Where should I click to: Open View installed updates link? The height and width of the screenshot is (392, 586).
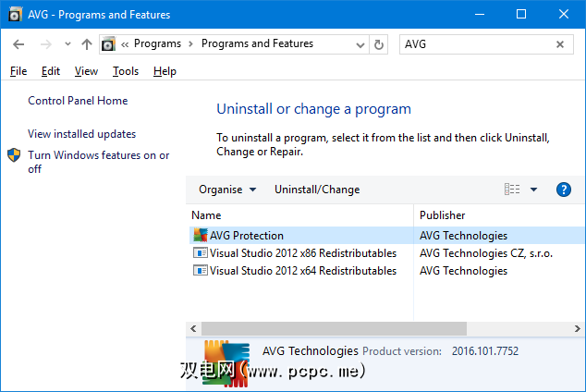pyautogui.click(x=82, y=134)
